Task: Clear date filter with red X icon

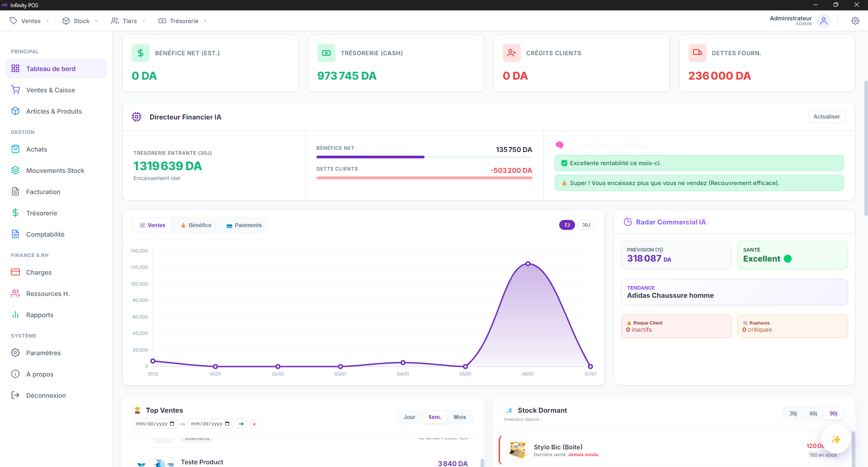Action: tap(255, 424)
